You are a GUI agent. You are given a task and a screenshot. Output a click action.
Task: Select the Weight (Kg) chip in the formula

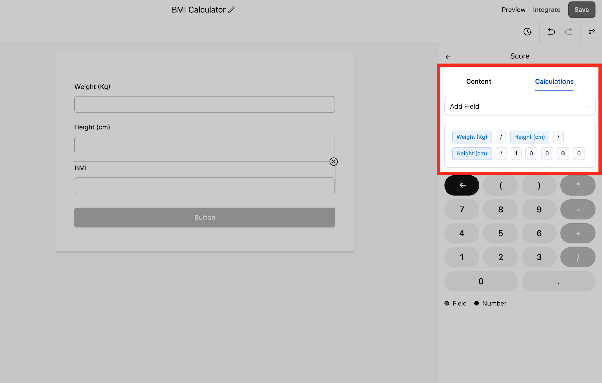pyautogui.click(x=472, y=137)
